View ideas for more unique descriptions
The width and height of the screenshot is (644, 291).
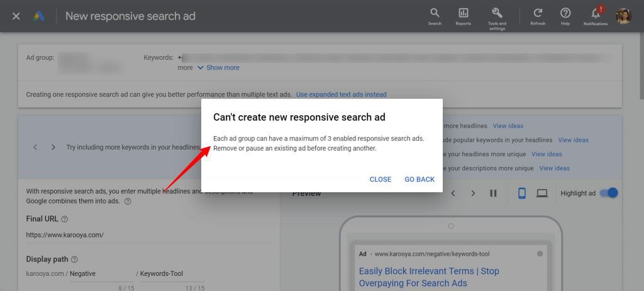[x=555, y=168]
